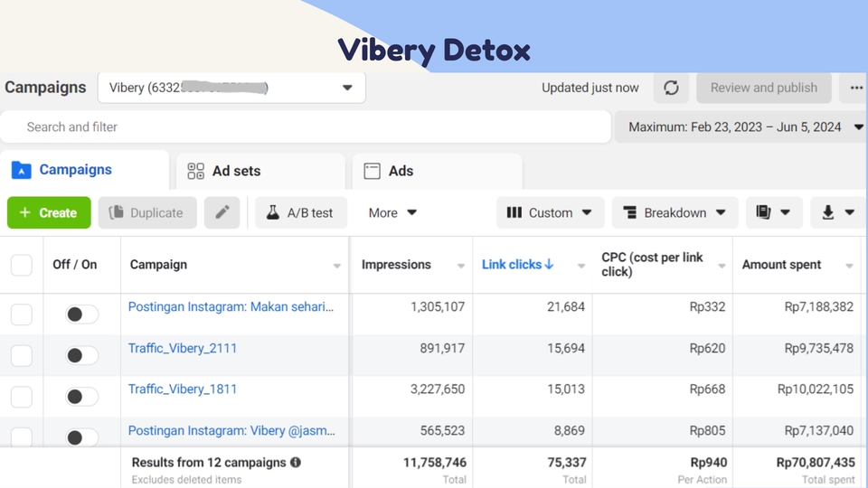
Task: Open the Postingan Instagram: Makan sehari campaign link
Action: 231,306
